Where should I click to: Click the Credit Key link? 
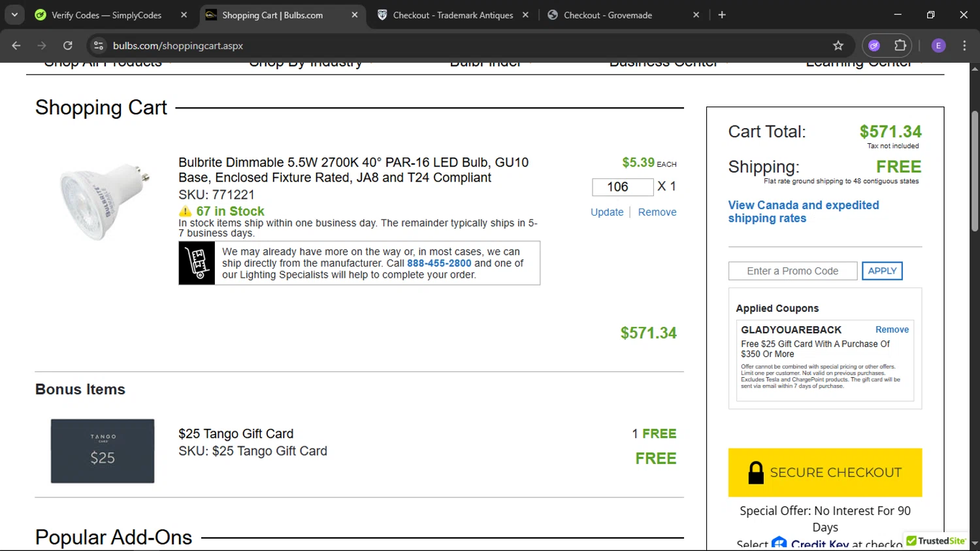810,543
